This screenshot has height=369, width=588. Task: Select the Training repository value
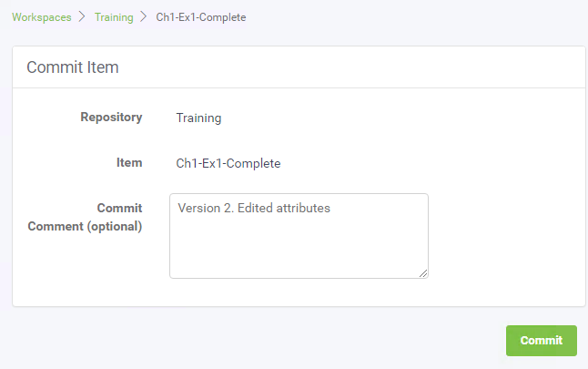pyautogui.click(x=198, y=118)
